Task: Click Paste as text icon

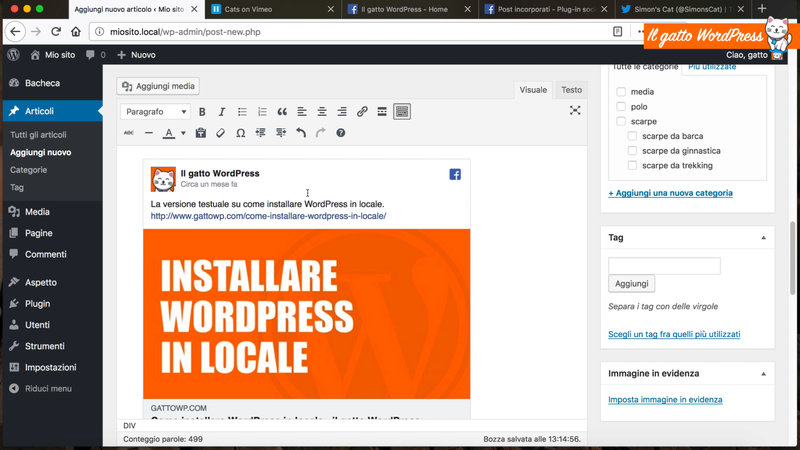Action: (x=201, y=133)
